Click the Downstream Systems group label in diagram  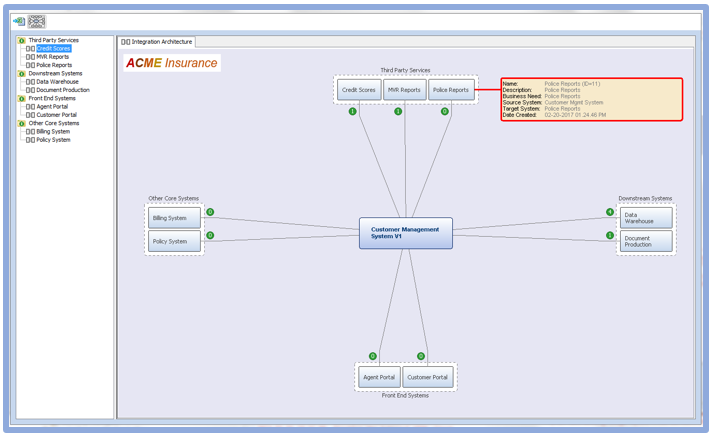(x=645, y=199)
